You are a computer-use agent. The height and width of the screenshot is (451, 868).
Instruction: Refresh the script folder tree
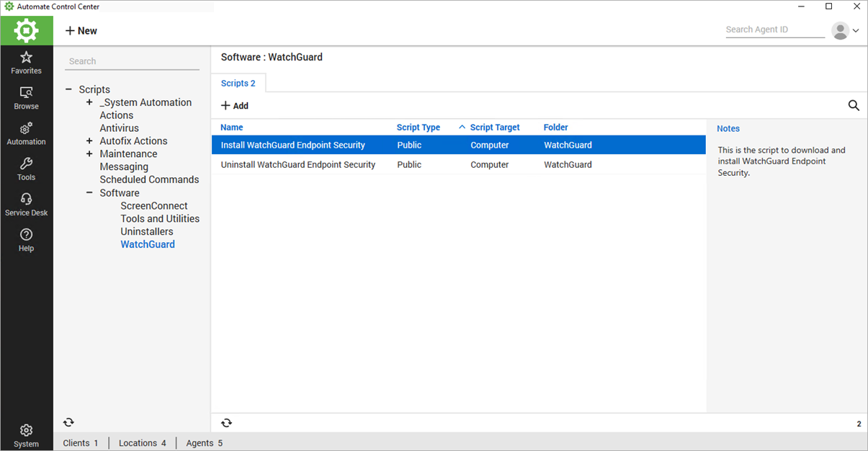(68, 423)
